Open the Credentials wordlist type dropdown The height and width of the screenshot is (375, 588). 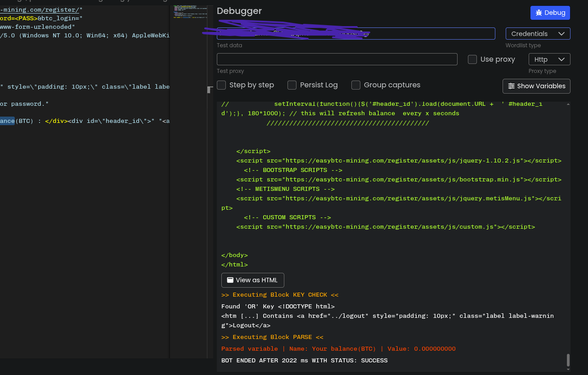pyautogui.click(x=538, y=34)
